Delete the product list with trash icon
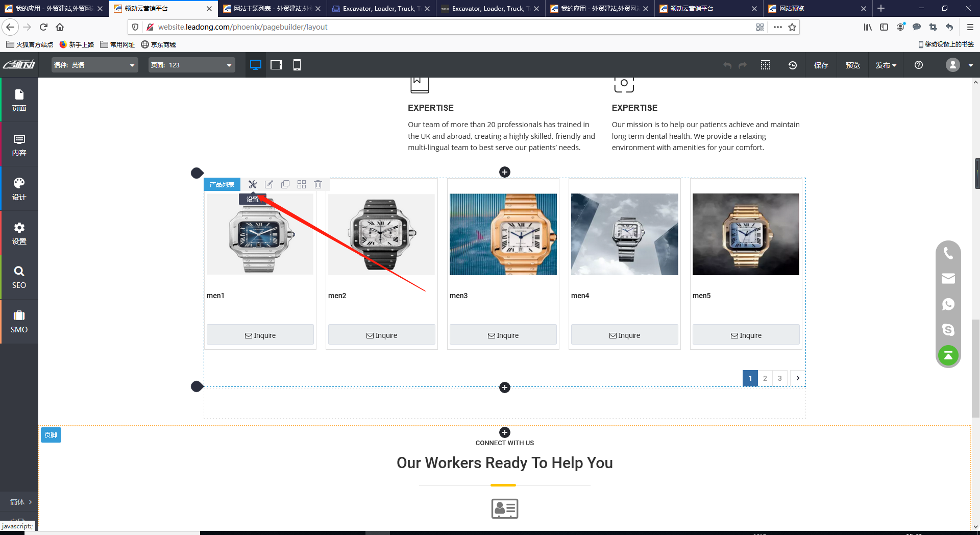The image size is (980, 535). click(x=318, y=184)
